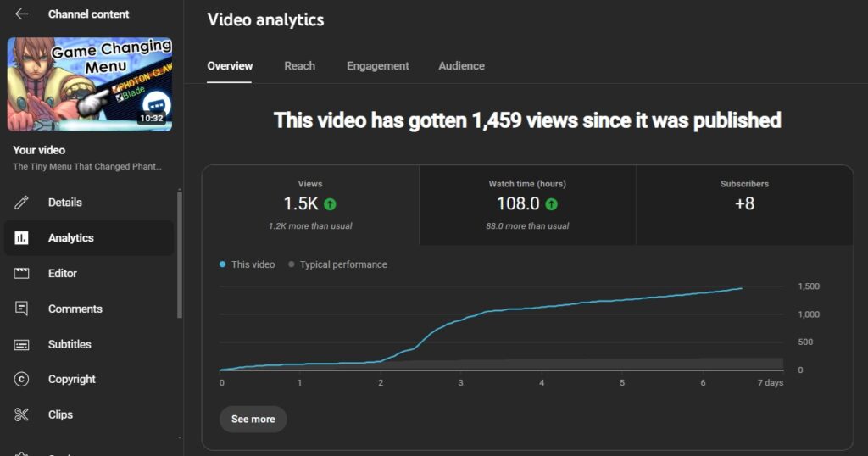Click the green up arrow beside Views
Screen dimensions: 868x456
[x=330, y=204]
